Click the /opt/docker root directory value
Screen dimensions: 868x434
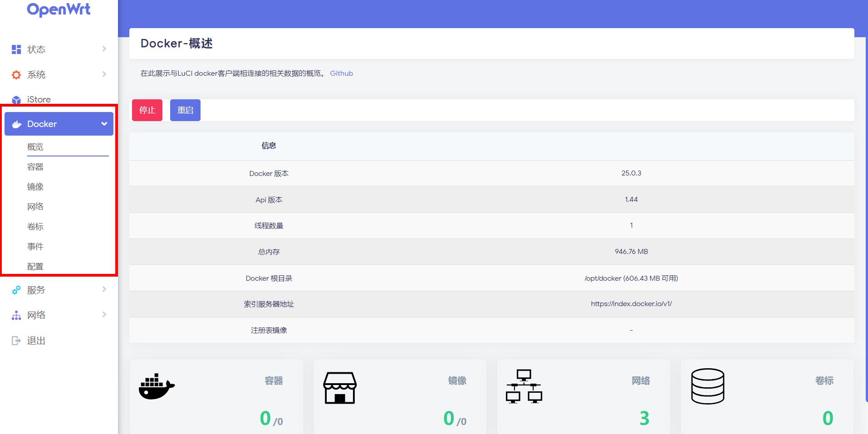[631, 278]
